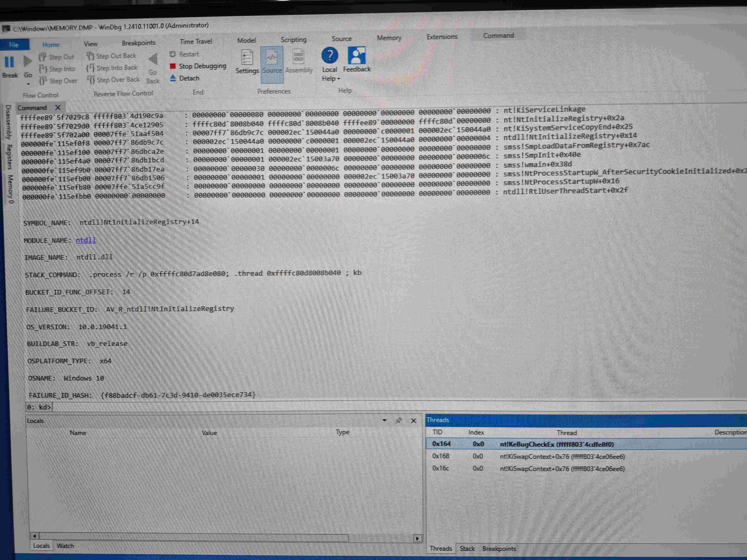
Task: Open the Scripting ribbon tab
Action: 293,40
